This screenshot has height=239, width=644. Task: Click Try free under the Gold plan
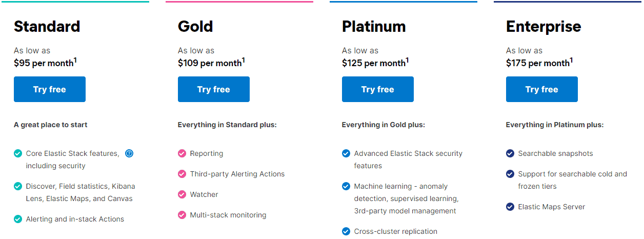(x=214, y=89)
